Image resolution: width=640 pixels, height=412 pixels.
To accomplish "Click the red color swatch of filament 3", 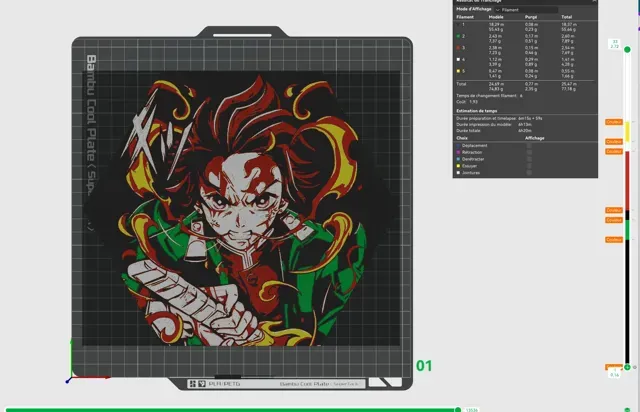I will pos(458,48).
